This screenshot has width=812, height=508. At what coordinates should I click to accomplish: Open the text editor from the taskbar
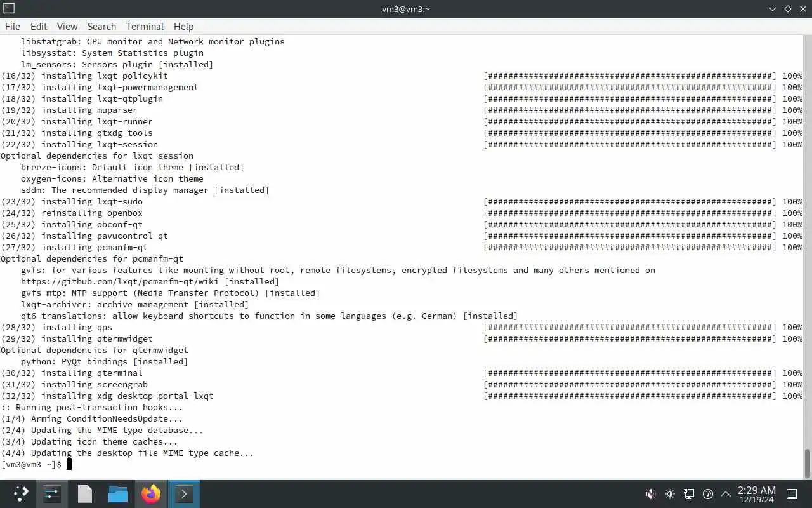tap(85, 493)
